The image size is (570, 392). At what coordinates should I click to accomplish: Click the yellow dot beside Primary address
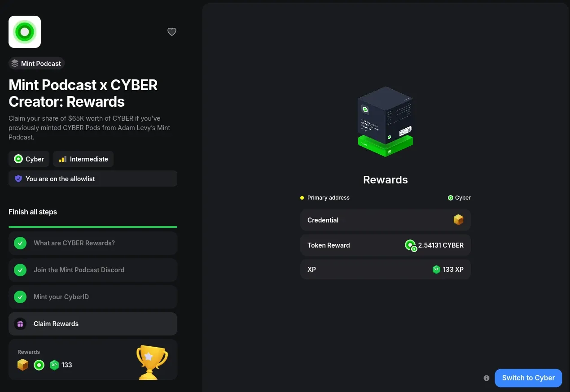coord(302,198)
